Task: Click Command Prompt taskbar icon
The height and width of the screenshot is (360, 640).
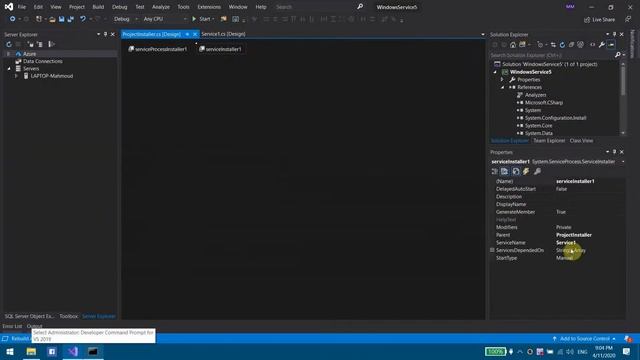Action: click(93, 351)
